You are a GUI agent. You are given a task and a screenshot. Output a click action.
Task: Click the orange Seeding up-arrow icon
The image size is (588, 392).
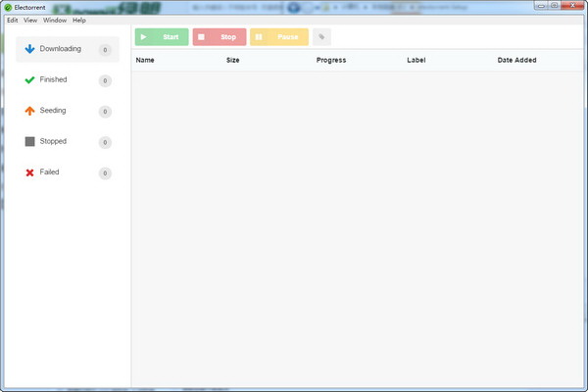tap(29, 111)
